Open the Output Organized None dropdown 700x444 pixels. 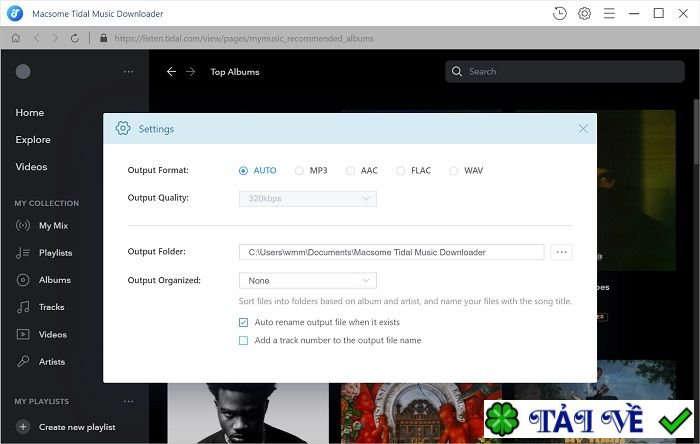[x=308, y=281]
